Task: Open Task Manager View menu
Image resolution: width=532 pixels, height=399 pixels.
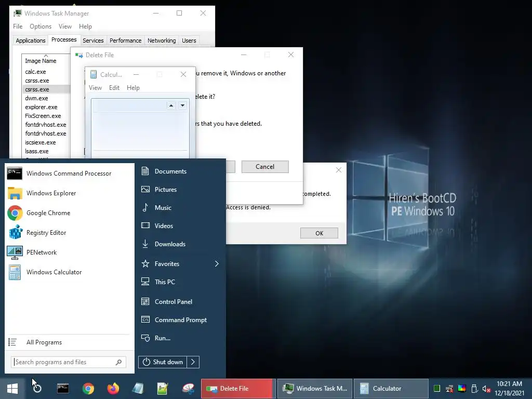Action: tap(65, 26)
